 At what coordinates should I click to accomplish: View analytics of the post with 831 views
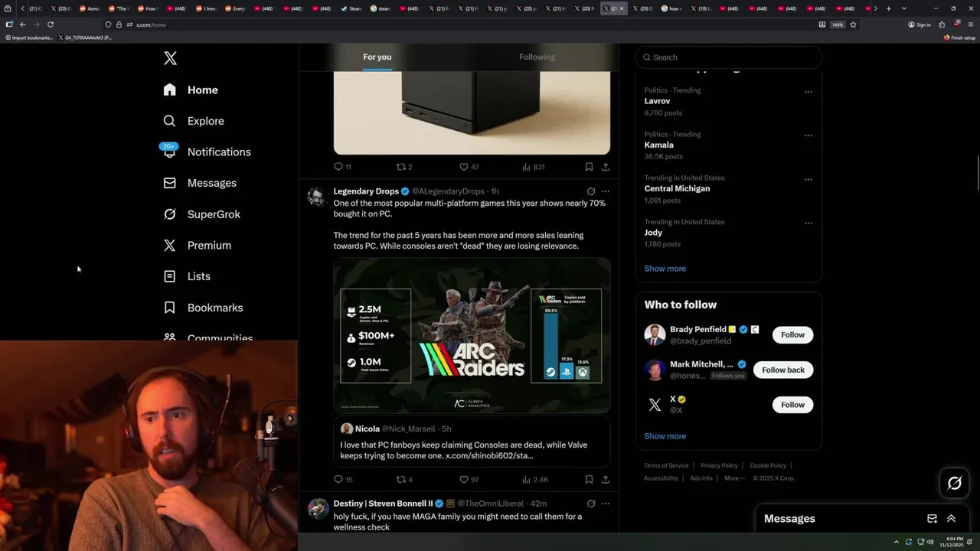click(533, 166)
